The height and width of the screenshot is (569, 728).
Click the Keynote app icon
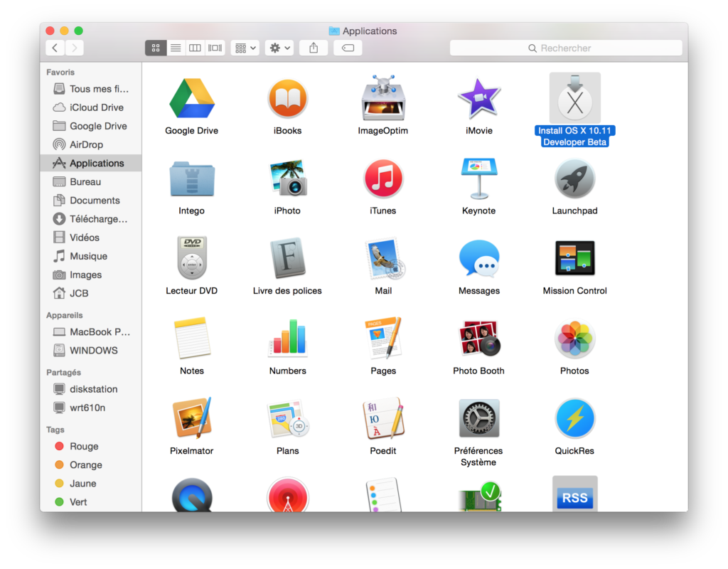(x=478, y=179)
